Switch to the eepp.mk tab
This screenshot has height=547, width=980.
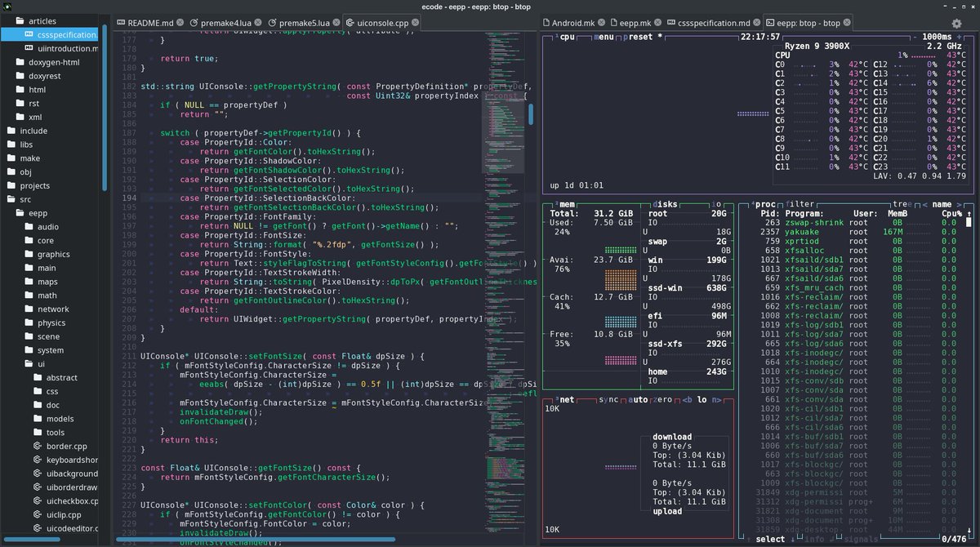[636, 23]
